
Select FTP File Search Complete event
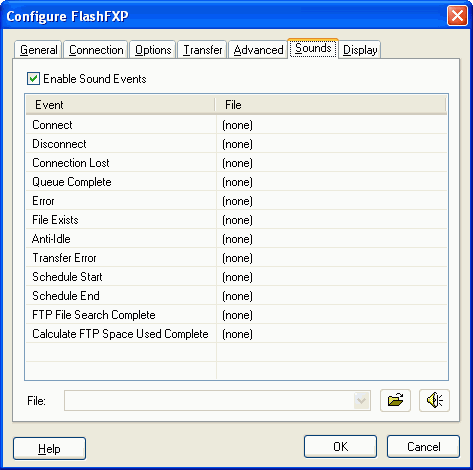[236, 315]
